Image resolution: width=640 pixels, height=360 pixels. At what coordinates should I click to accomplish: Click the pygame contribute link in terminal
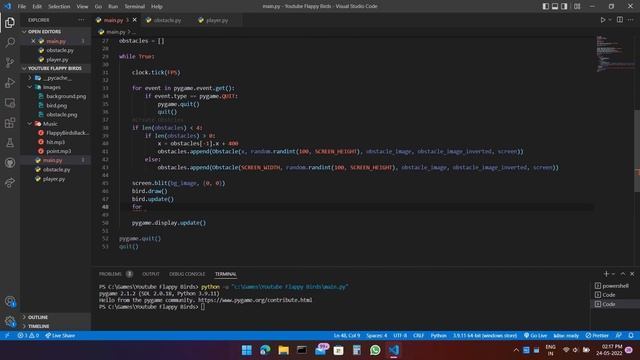(x=255, y=300)
